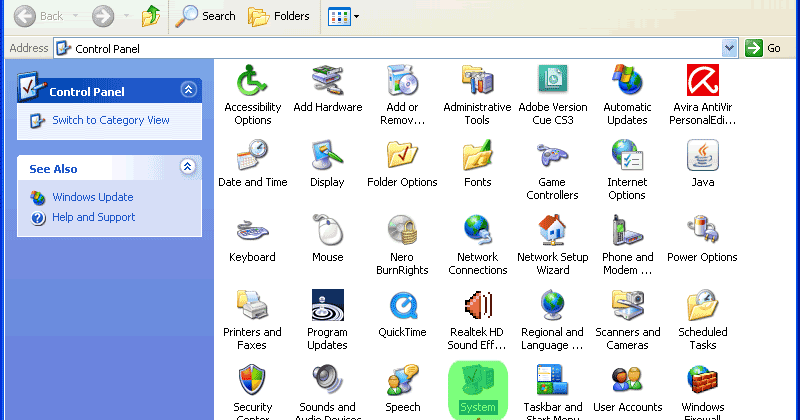Open the Fonts folder
800x420 pixels.
[x=478, y=164]
